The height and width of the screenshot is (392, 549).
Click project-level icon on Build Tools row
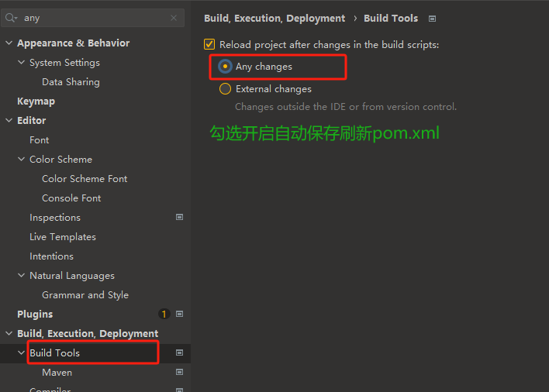pyautogui.click(x=180, y=352)
